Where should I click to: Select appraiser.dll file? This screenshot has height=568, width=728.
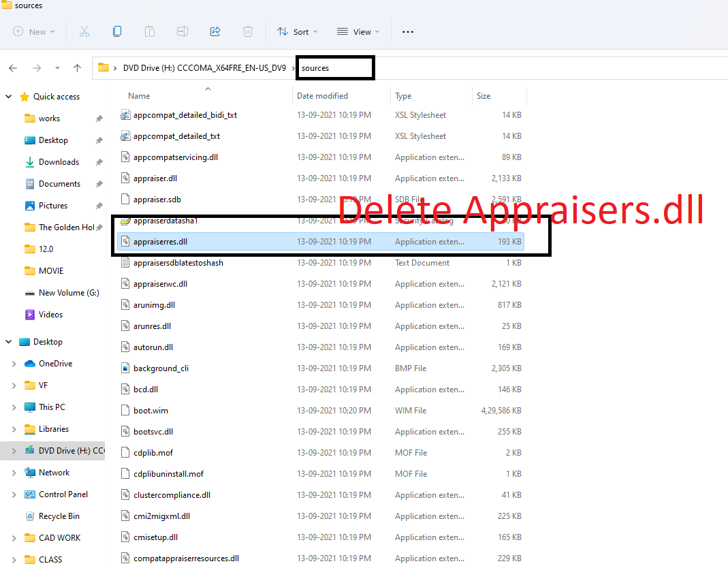pos(155,178)
